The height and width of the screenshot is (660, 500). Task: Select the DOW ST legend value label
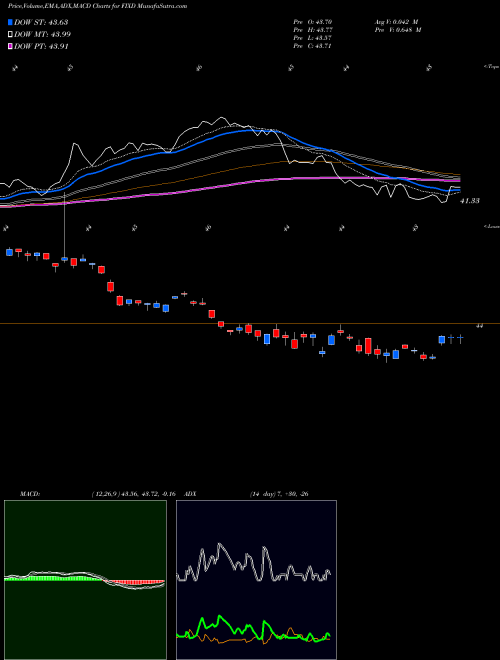click(41, 22)
